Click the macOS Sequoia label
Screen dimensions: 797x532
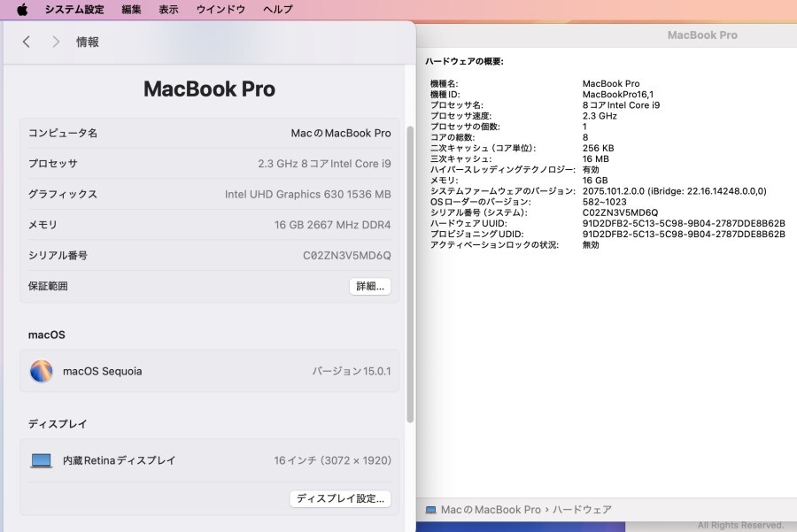(x=102, y=372)
